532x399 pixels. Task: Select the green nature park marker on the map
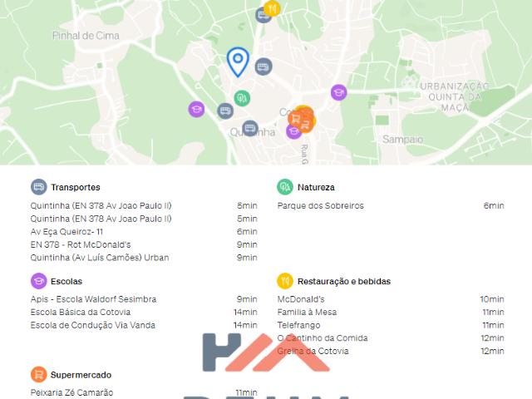pyautogui.click(x=242, y=98)
